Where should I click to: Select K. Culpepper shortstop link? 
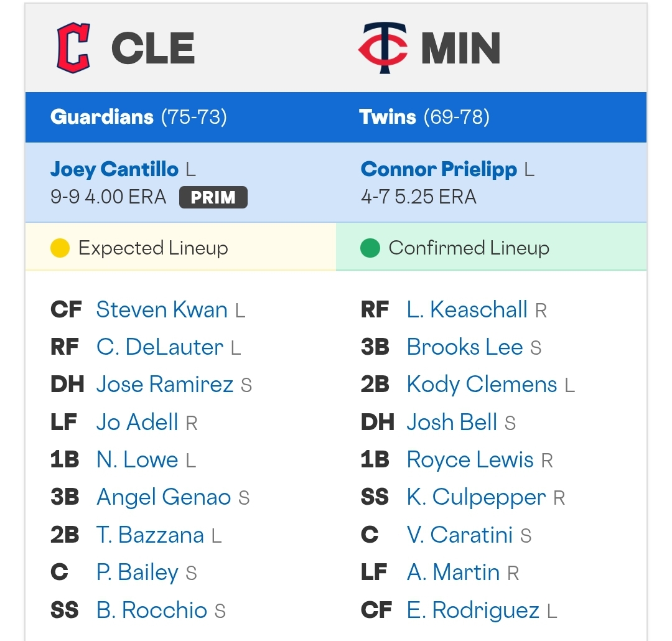click(477, 498)
